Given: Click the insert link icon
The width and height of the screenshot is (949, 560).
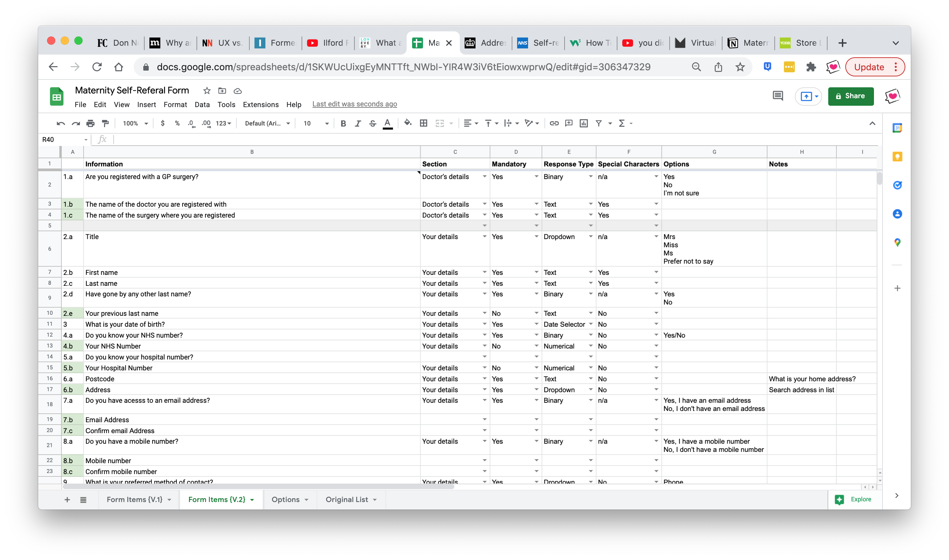Looking at the screenshot, I should pos(554,123).
